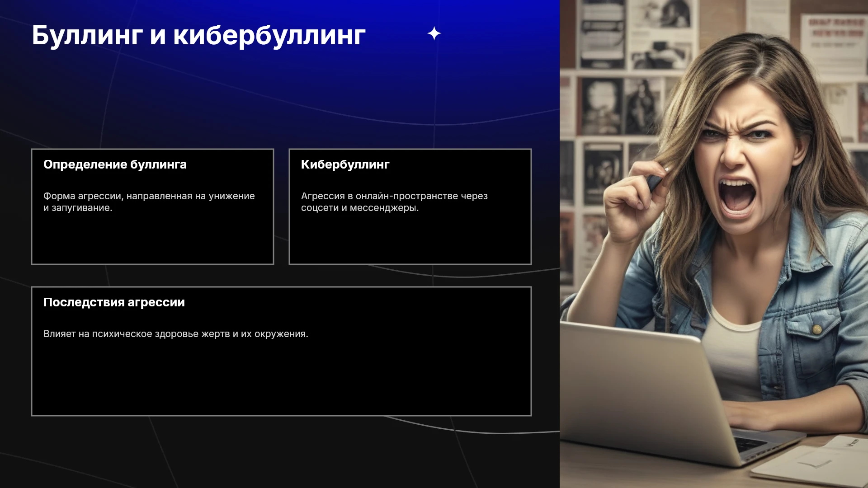Image resolution: width=868 pixels, height=488 pixels.
Task: Click the "Последствия агрессии" card heading
Action: [114, 302]
